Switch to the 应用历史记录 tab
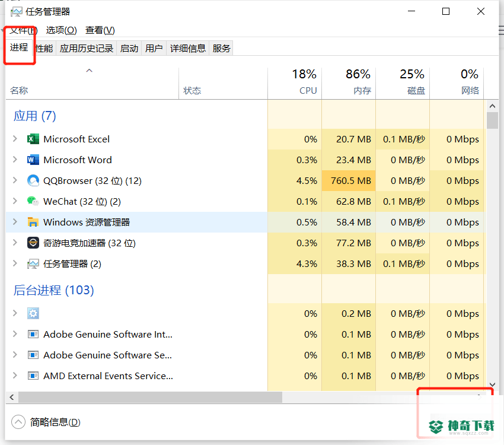 coord(87,48)
